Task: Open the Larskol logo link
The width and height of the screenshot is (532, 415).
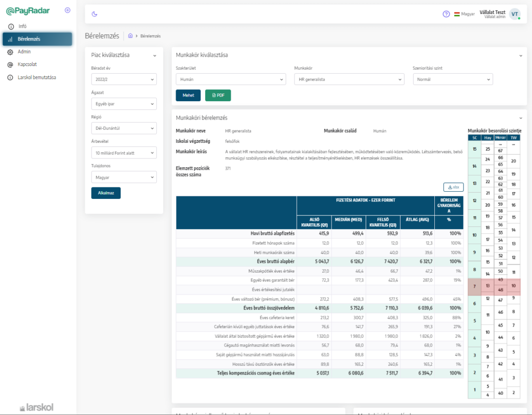Action: pyautogui.click(x=36, y=407)
